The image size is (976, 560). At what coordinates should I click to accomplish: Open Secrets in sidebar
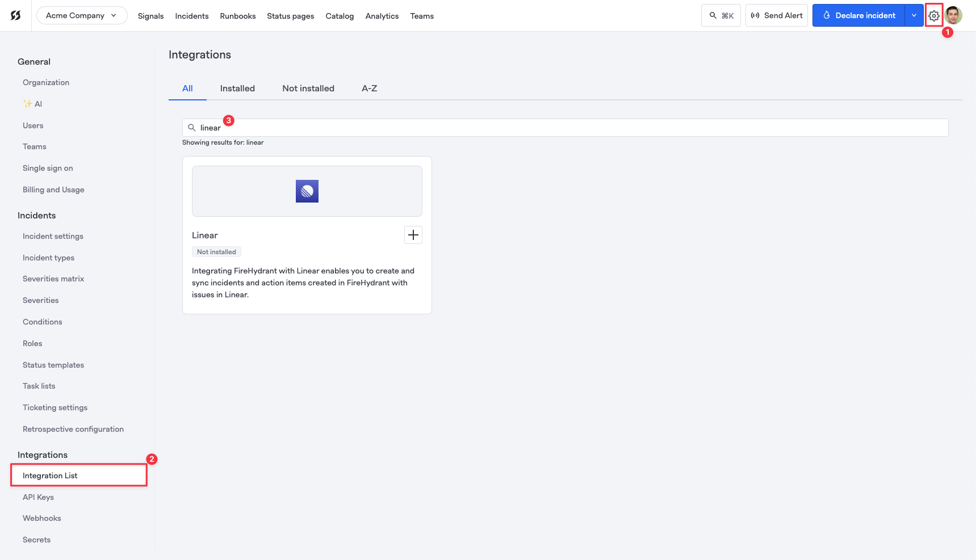tap(36, 540)
